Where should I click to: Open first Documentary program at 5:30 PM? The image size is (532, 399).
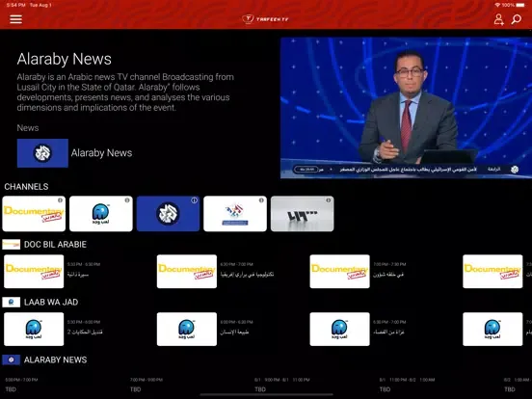[x=34, y=272]
